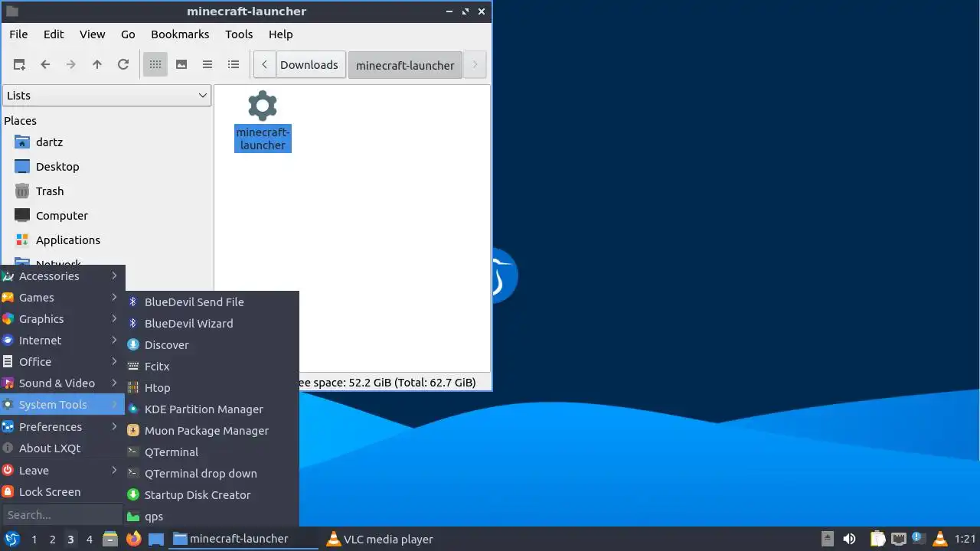Launch QTerminal
980x551 pixels.
[x=212, y=452]
